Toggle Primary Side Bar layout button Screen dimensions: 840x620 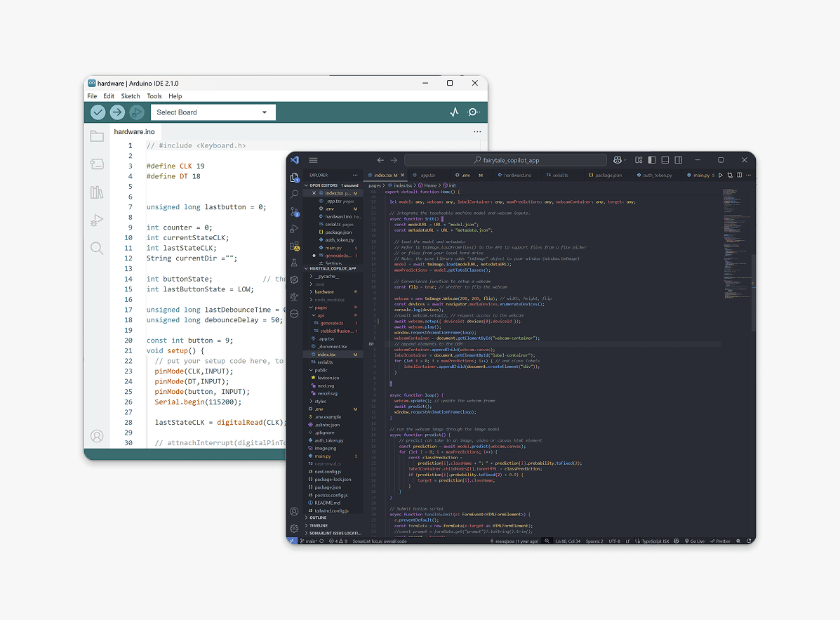click(652, 160)
